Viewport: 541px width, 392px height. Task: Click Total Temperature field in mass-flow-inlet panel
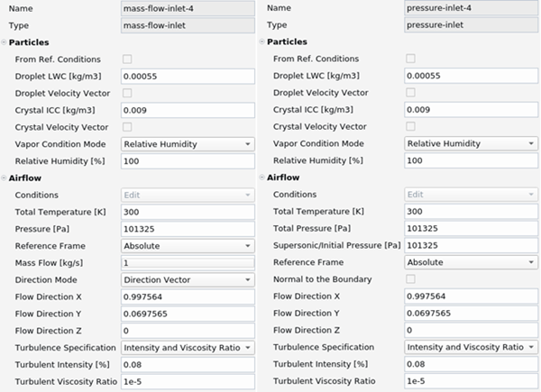[x=188, y=212]
